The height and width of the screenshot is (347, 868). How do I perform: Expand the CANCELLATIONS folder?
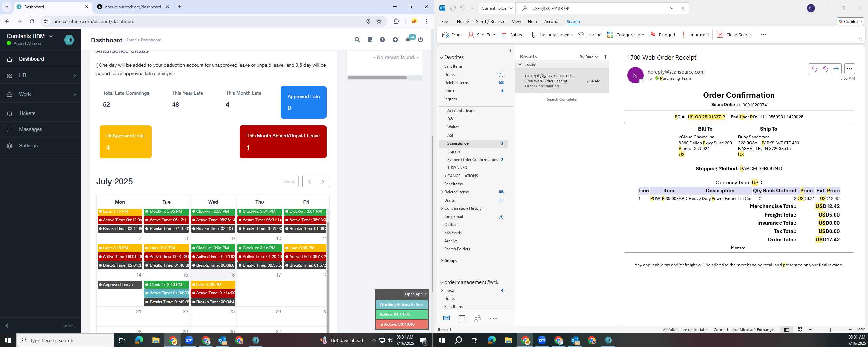(445, 176)
